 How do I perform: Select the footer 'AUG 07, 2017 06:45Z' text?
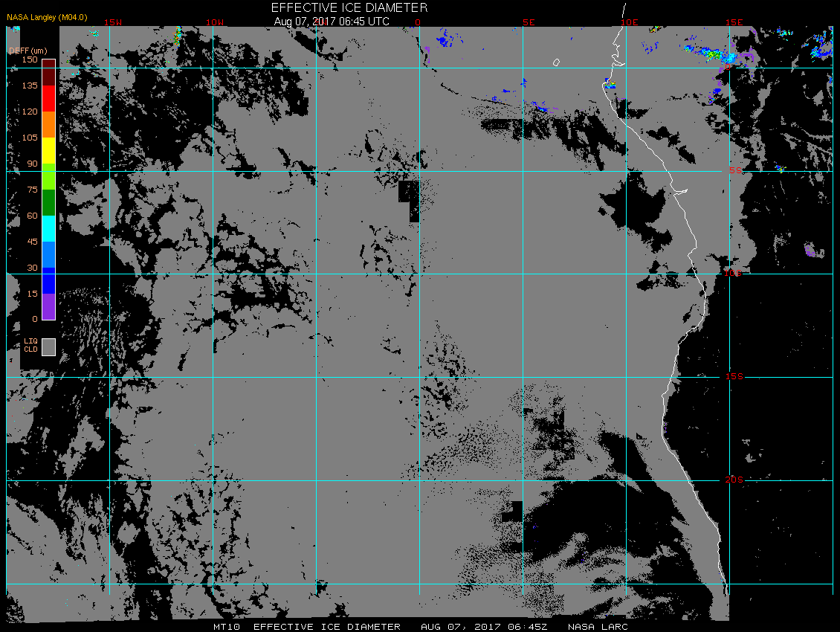(484, 627)
